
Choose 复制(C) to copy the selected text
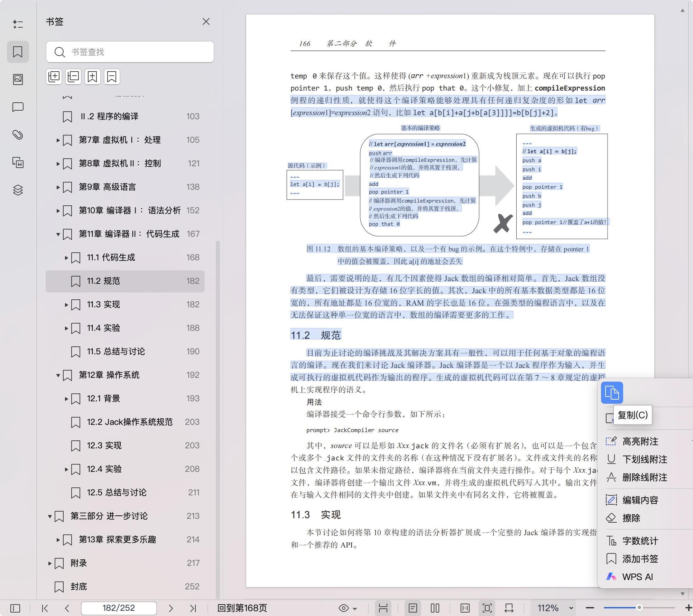pos(632,415)
